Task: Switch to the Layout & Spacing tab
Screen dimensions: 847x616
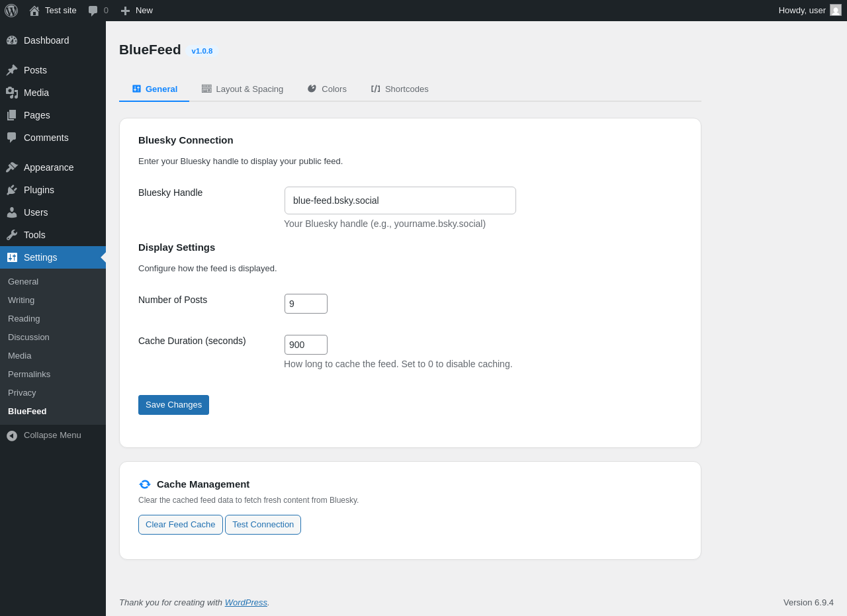Action: click(x=242, y=89)
